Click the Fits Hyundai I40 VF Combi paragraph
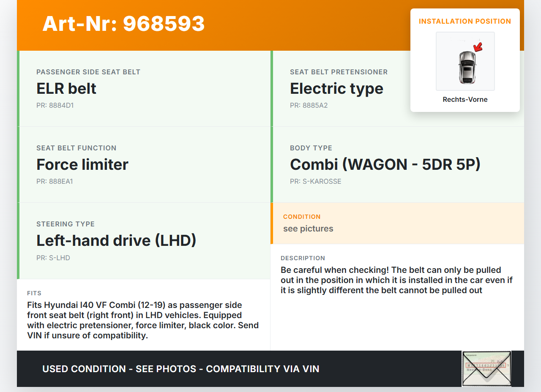The width and height of the screenshot is (541, 392). point(143,320)
